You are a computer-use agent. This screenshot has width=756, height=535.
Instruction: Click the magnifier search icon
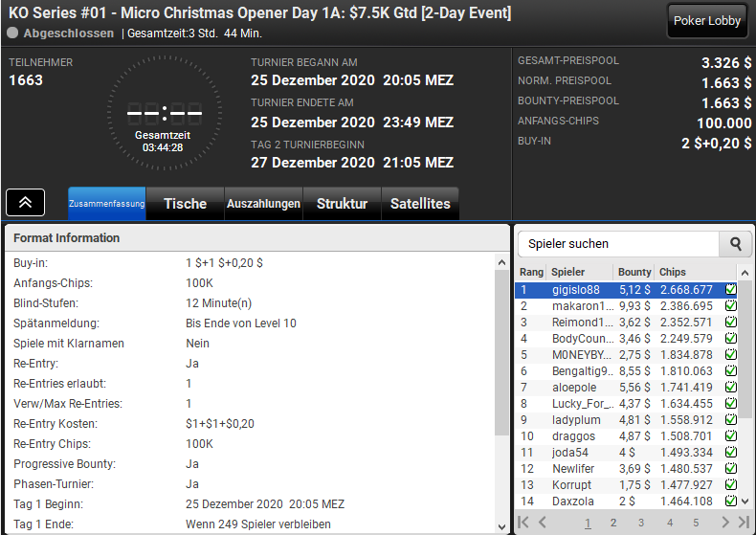click(735, 244)
